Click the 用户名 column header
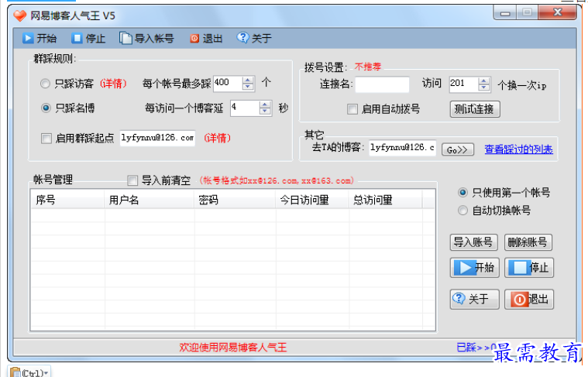 [x=150, y=200]
